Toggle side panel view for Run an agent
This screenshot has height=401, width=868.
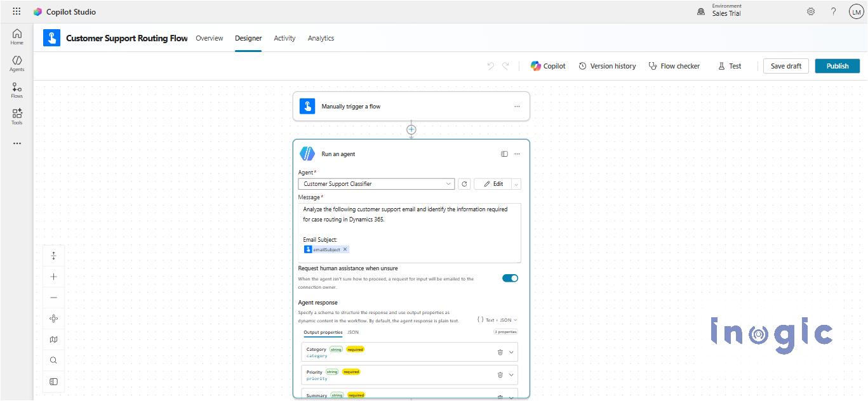504,154
